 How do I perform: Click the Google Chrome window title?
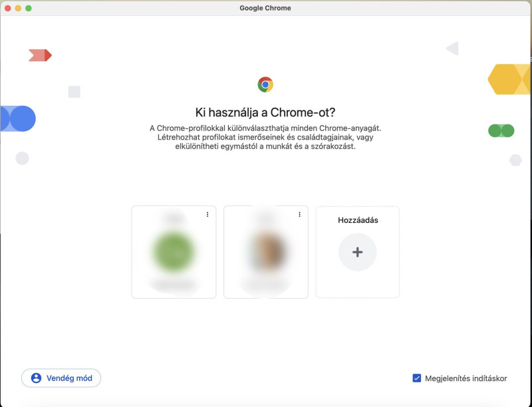pos(265,8)
